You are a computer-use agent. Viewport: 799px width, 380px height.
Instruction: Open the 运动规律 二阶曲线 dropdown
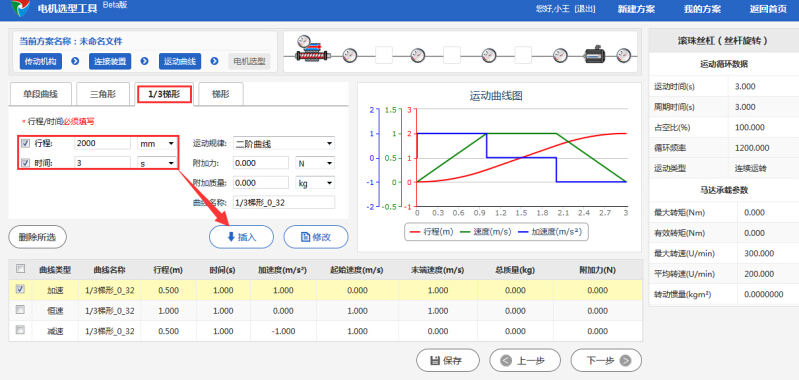point(284,144)
